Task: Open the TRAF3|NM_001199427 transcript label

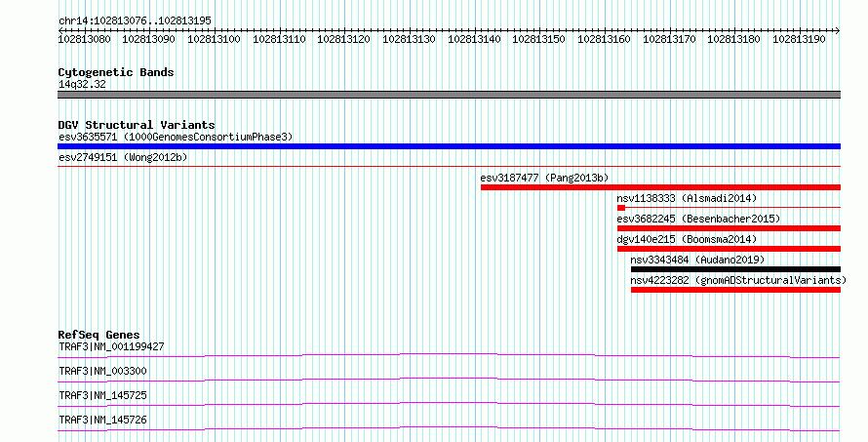Action: pos(111,346)
